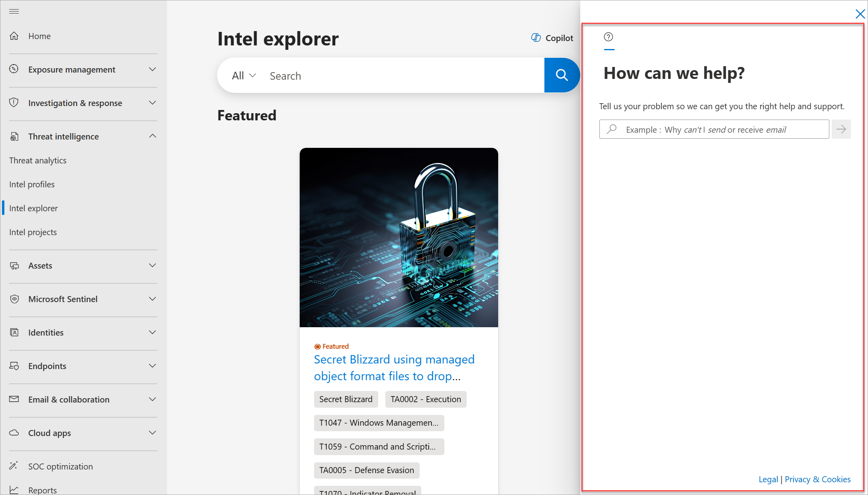Click the Email & collaboration envelope icon
The height and width of the screenshot is (495, 868).
pos(14,399)
